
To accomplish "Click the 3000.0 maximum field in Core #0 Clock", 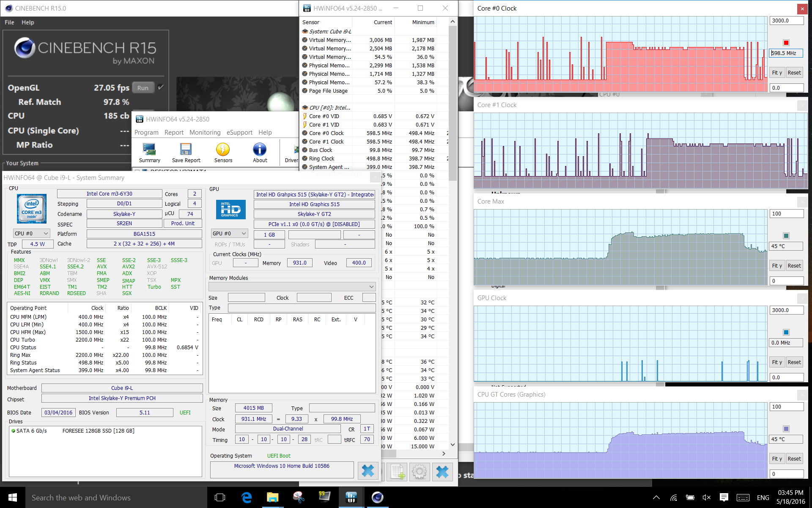I will pos(786,21).
